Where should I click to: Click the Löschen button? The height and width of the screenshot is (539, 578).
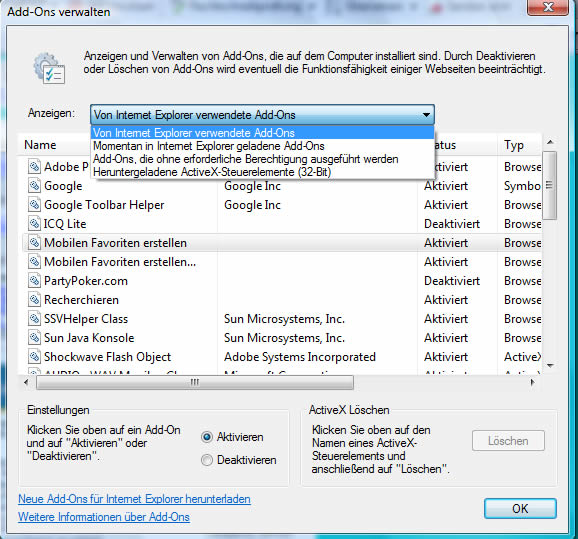point(508,441)
